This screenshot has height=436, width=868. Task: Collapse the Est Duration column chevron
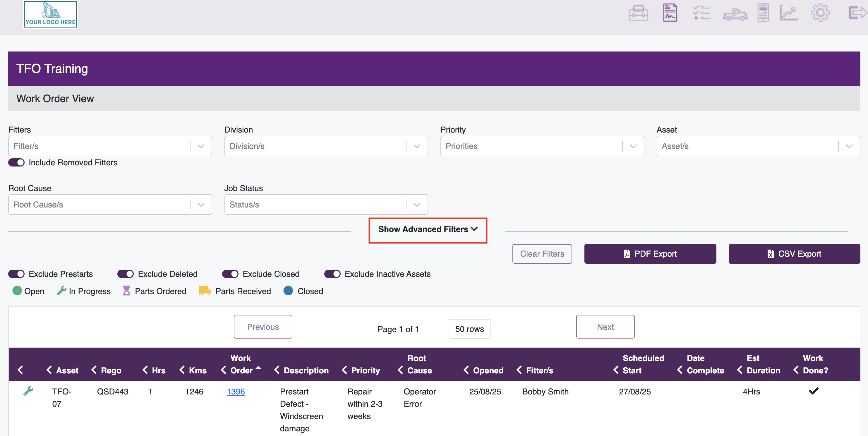pos(740,370)
